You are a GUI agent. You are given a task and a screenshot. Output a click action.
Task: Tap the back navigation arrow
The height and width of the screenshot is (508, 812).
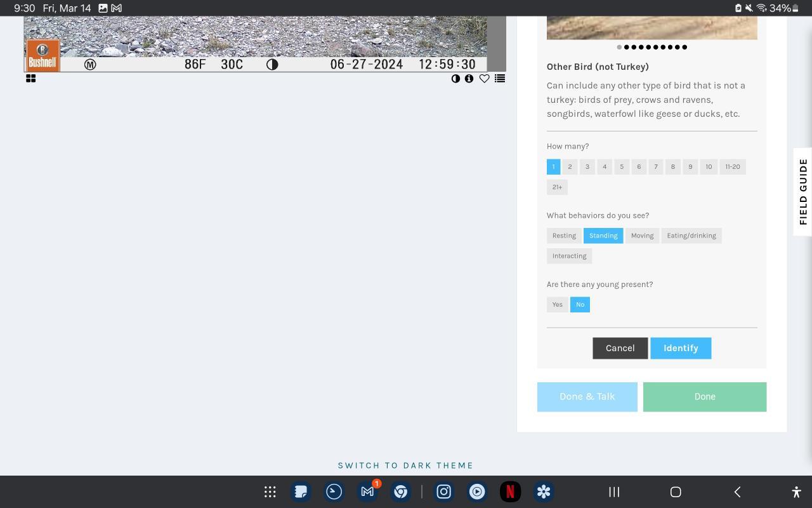(x=737, y=492)
